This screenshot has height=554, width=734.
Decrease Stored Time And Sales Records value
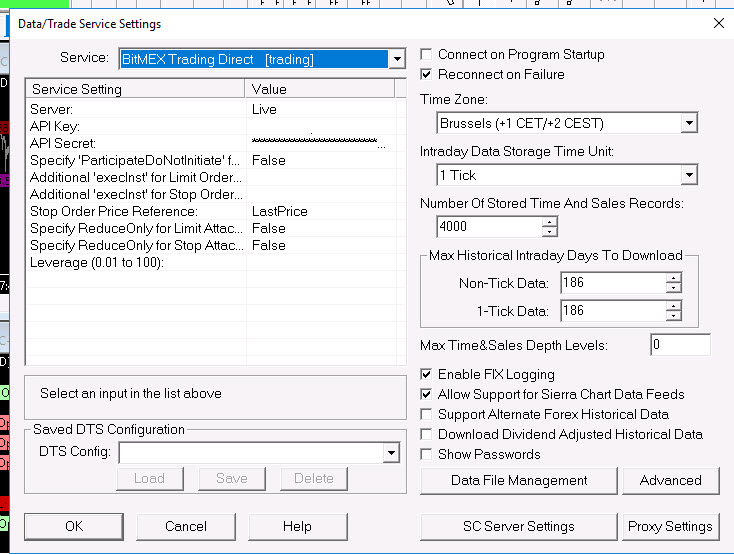(x=550, y=232)
